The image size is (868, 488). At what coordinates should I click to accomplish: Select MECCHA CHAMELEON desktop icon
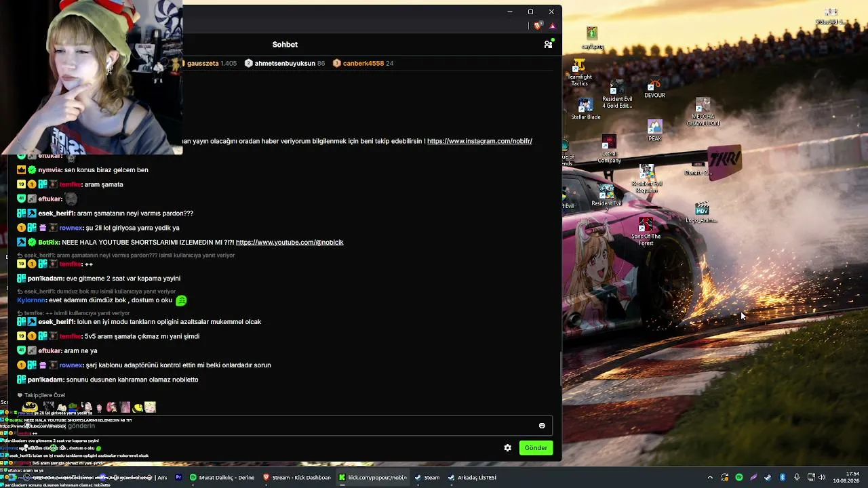click(703, 113)
